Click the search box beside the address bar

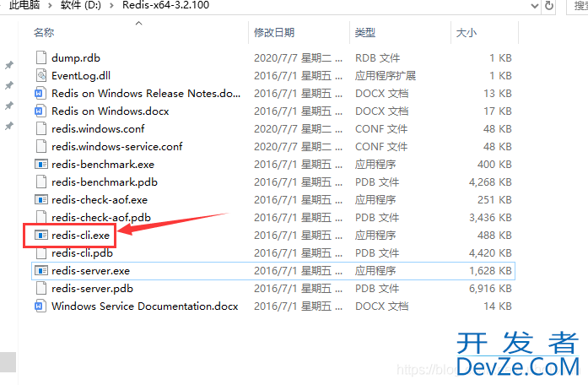coord(578,6)
